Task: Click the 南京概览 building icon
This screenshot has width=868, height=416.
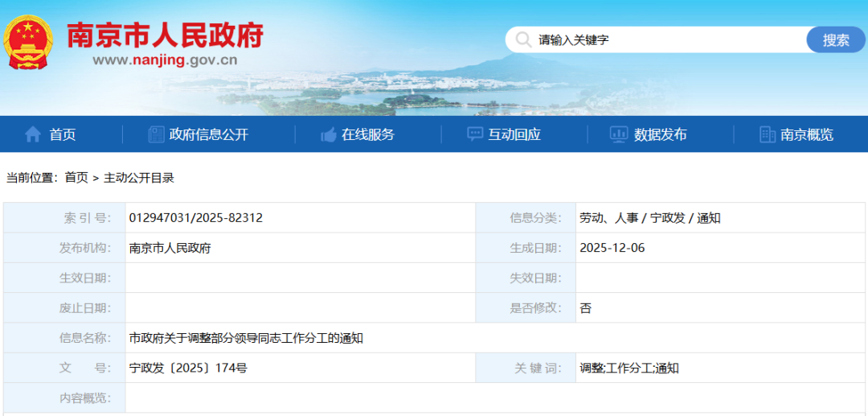Action: click(x=768, y=134)
